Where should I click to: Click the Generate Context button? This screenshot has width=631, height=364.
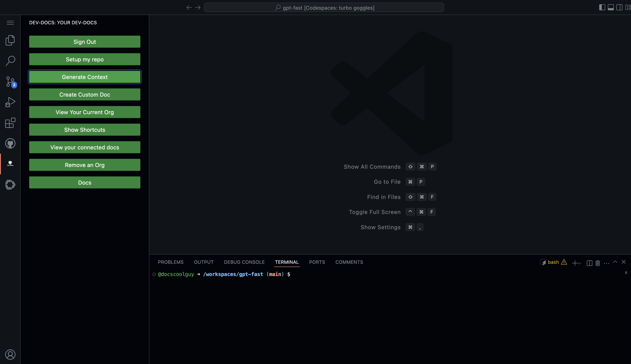pos(85,77)
